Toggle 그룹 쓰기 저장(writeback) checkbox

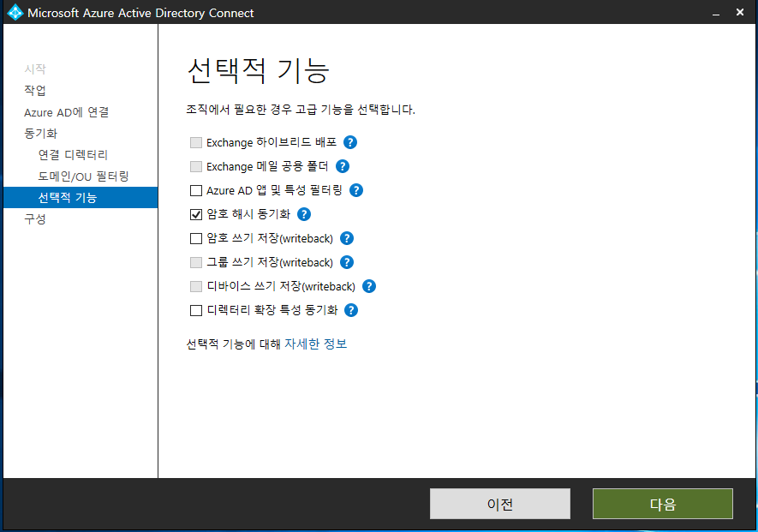coord(196,262)
